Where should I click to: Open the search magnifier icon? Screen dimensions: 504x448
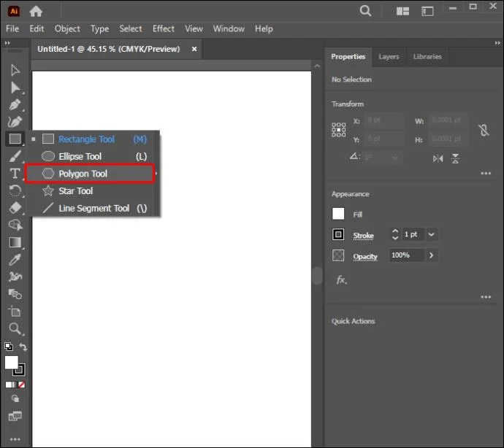365,11
